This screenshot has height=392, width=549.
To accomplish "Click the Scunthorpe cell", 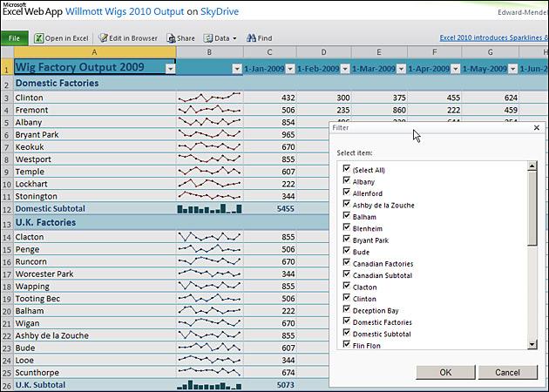I will [x=94, y=373].
